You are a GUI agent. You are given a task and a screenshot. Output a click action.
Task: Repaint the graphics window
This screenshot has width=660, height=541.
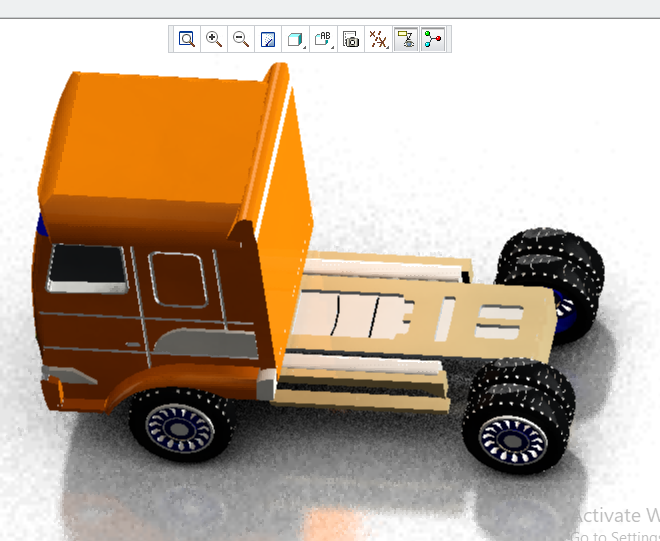(x=268, y=39)
